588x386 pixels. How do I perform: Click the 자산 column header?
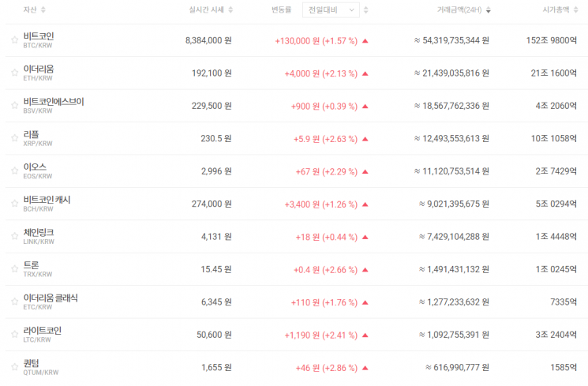click(x=30, y=9)
